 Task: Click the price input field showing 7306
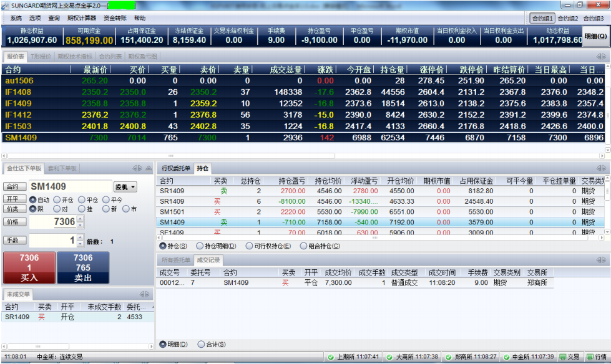pos(53,222)
